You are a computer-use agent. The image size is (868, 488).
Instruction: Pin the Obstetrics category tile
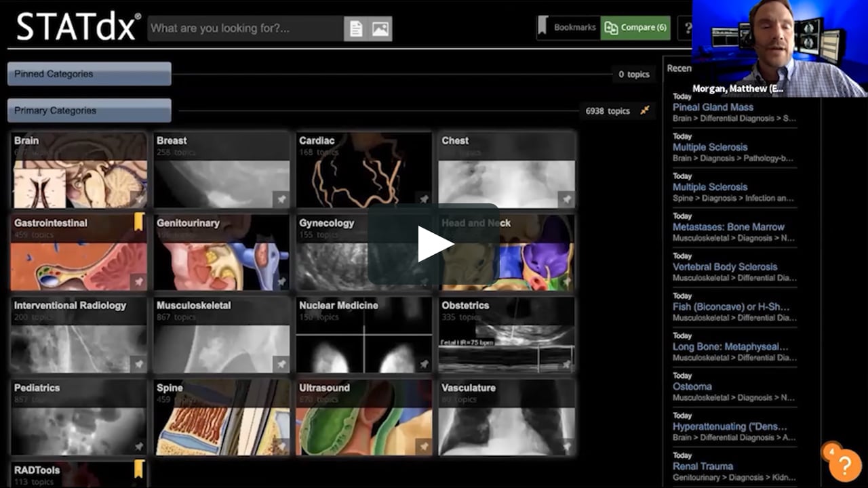coord(566,364)
